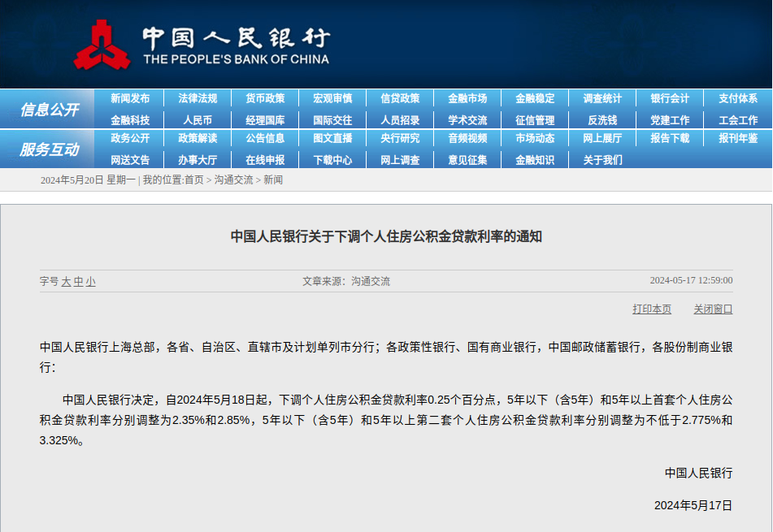Set font size to 小
The image size is (773, 532).
pos(90,282)
